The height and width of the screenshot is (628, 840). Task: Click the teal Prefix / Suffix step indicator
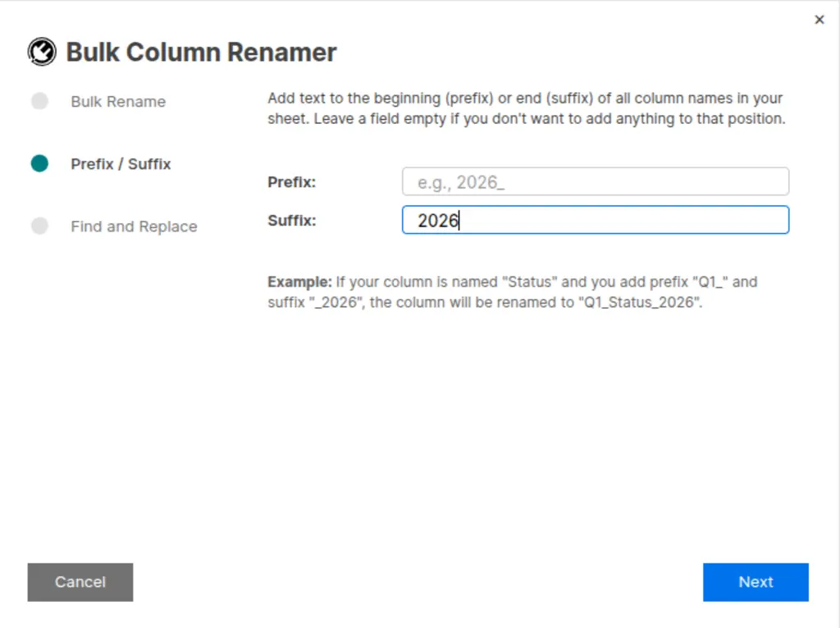[39, 163]
